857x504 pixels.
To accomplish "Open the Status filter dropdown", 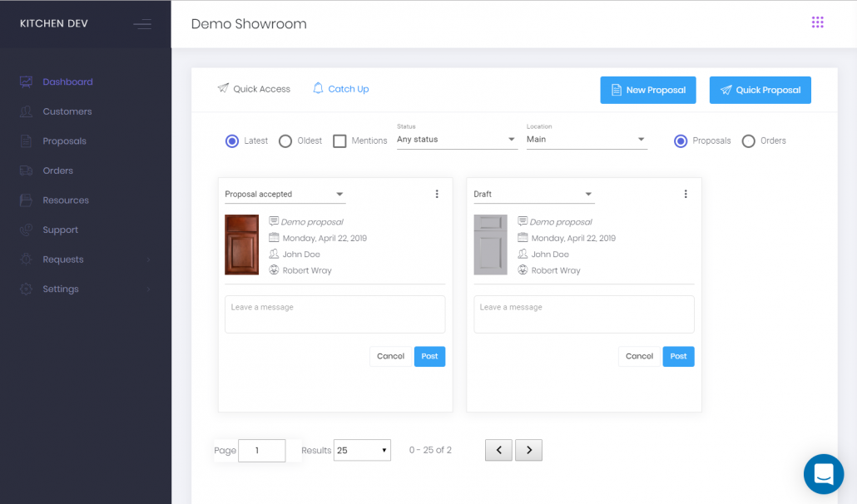I will tap(456, 138).
